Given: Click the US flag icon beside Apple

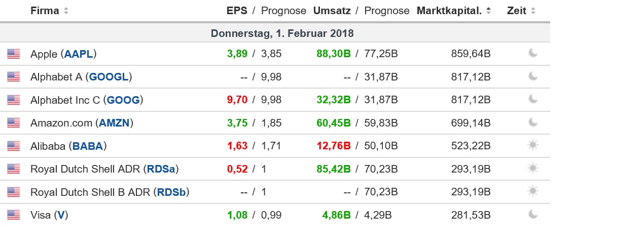Looking at the screenshot, I should coord(14,54).
